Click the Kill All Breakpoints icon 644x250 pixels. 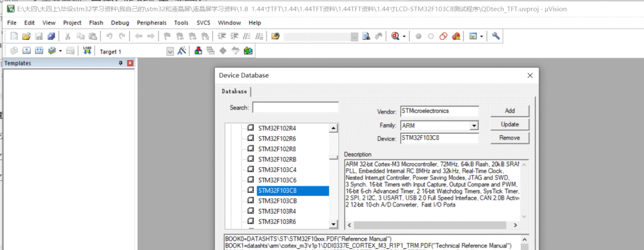point(456,36)
